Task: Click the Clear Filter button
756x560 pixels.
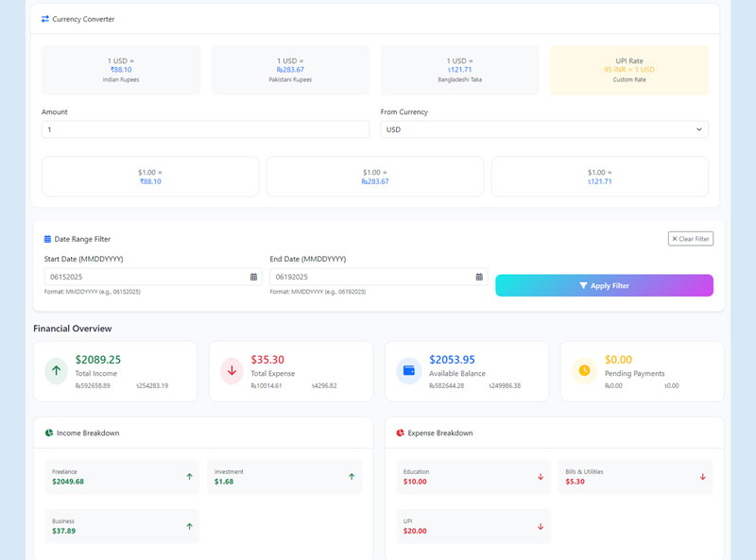Action: pos(690,239)
